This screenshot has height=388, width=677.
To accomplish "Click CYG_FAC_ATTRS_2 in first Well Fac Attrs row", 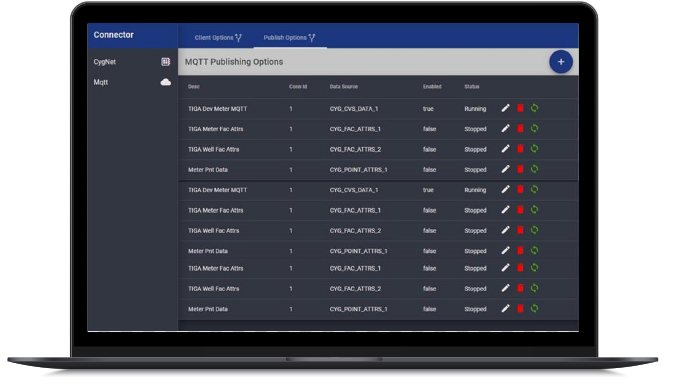I will pyautogui.click(x=355, y=149).
